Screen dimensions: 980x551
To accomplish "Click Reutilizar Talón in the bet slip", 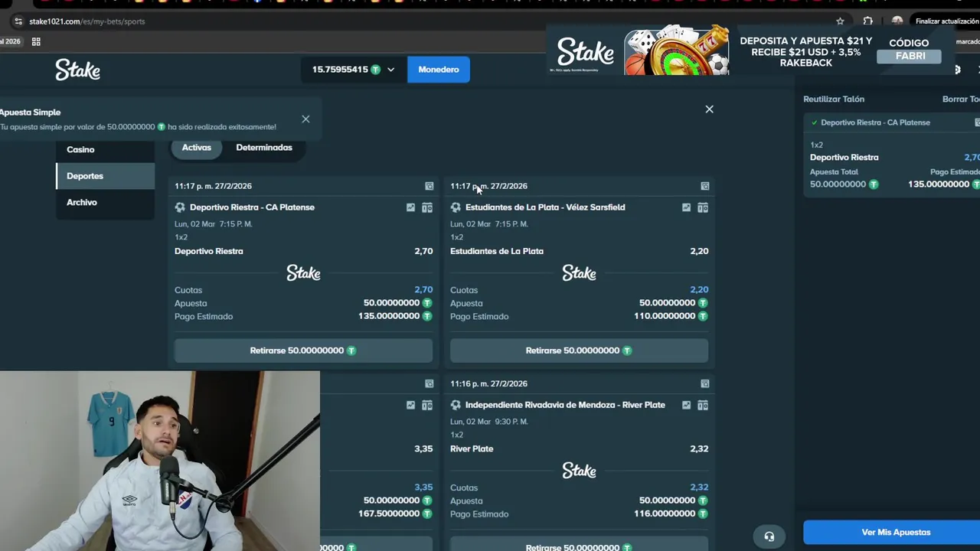I will (x=834, y=99).
